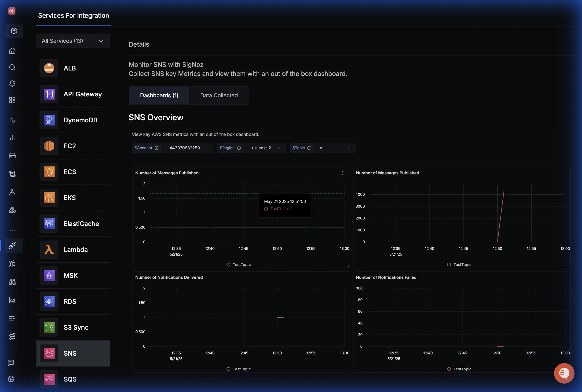Open settings gear at sidebar bottom
Image resolution: width=582 pixels, height=392 pixels.
click(11, 379)
